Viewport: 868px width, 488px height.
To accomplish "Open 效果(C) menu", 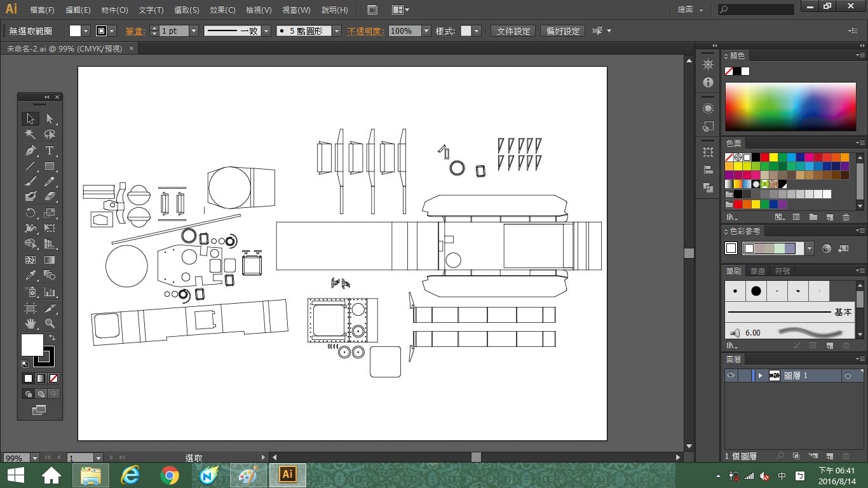I will coord(222,10).
